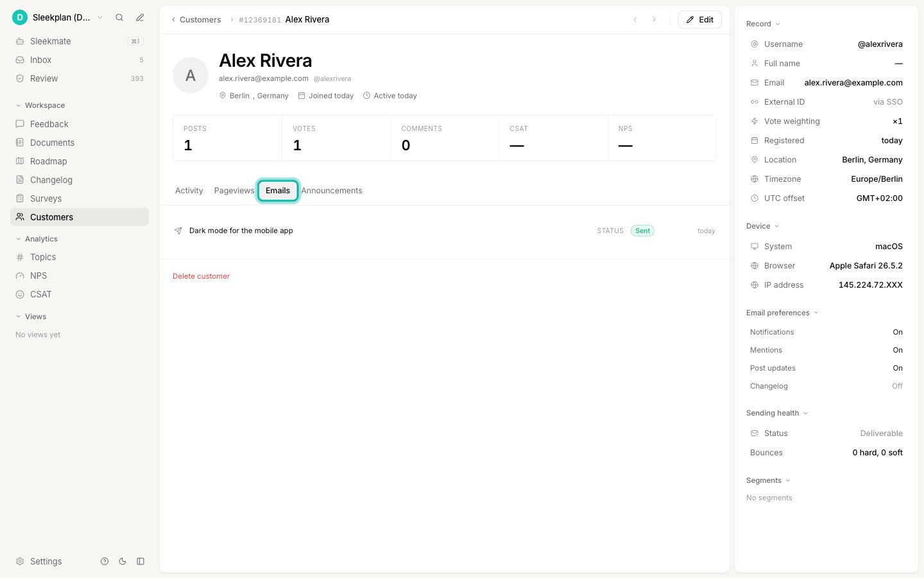
Task: Open Feedback from the sidebar
Action: [80, 124]
